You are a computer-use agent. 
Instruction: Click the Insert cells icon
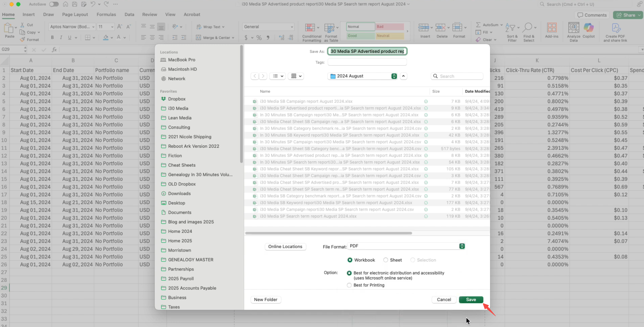click(423, 27)
